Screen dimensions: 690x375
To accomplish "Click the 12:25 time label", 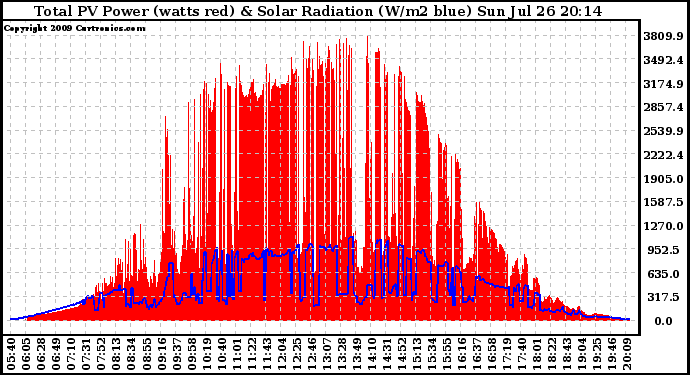I will click(x=296, y=354).
